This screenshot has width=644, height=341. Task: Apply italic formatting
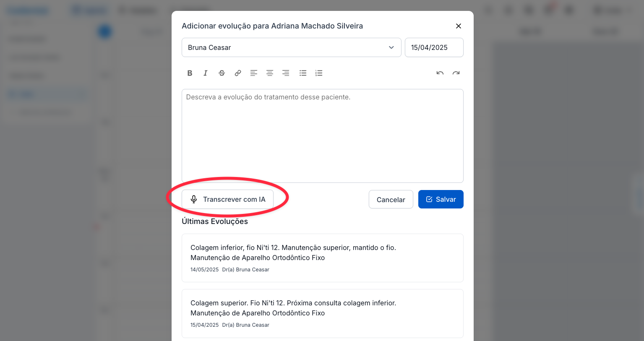click(206, 73)
